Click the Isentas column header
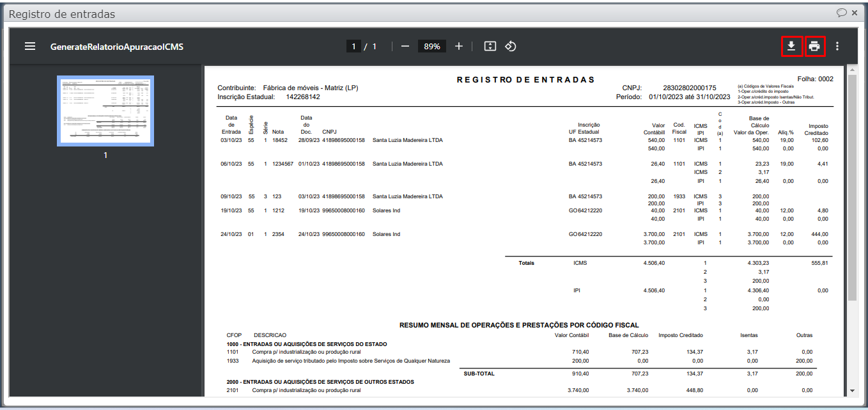The height and width of the screenshot is (410, 868). (x=749, y=335)
